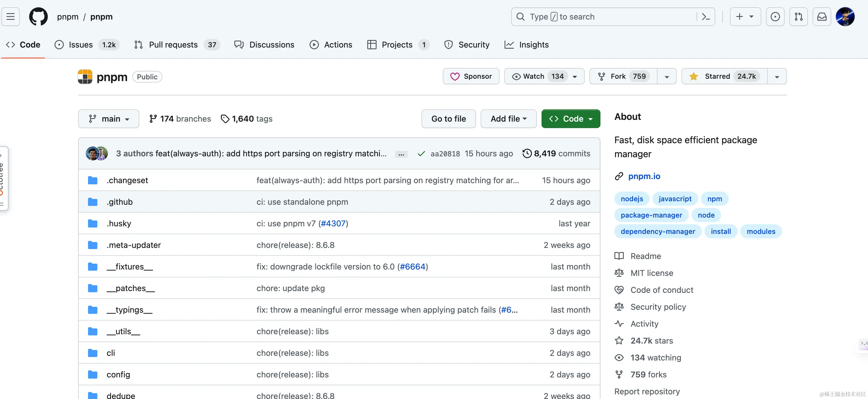Open the .github folder
The width and height of the screenshot is (868, 399).
[120, 202]
